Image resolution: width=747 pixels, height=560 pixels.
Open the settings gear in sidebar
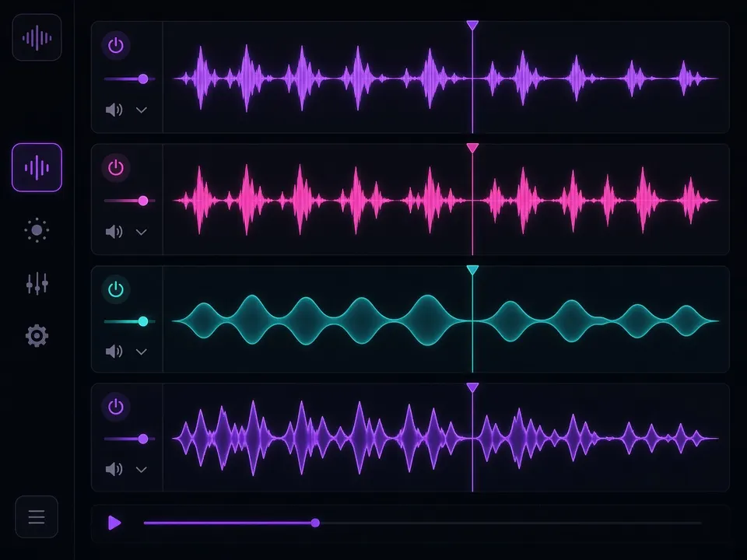[37, 336]
